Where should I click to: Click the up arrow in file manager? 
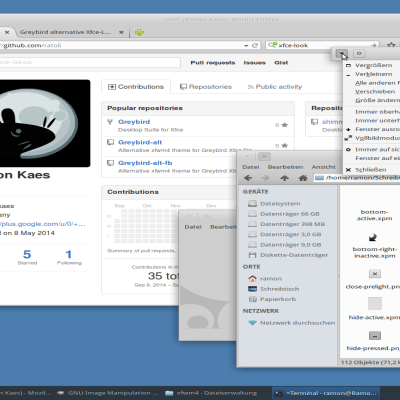(284, 178)
